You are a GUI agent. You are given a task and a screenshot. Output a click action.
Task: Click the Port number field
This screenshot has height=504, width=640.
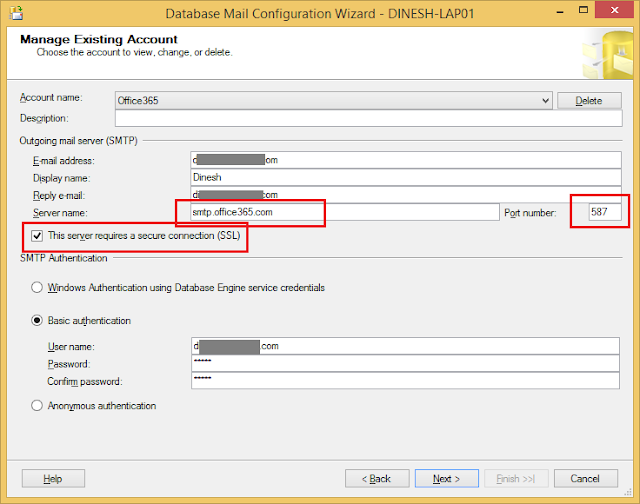605,212
